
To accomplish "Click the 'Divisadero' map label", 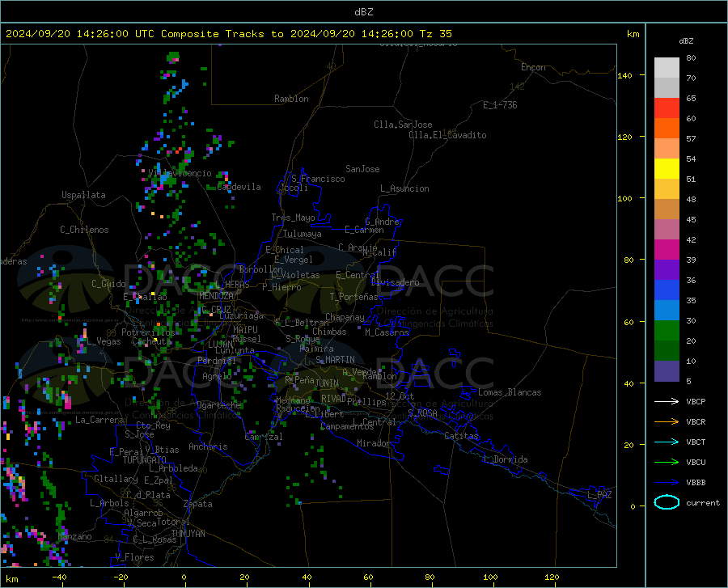I will [395, 282].
